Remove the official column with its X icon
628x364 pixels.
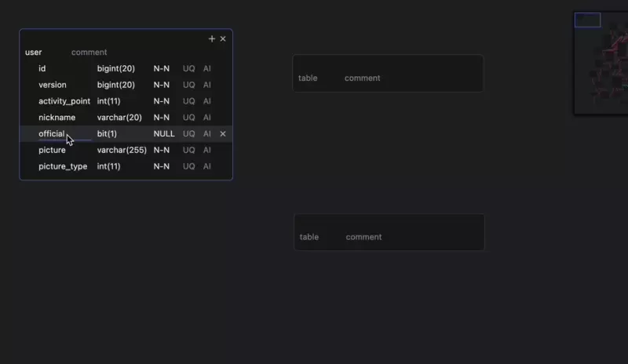tap(223, 133)
